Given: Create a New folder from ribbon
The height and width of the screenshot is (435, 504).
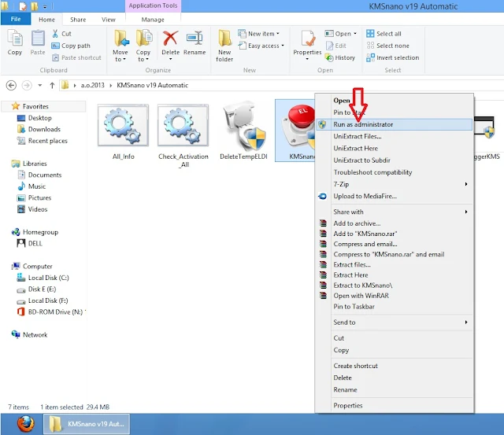Looking at the screenshot, I should 224,46.
